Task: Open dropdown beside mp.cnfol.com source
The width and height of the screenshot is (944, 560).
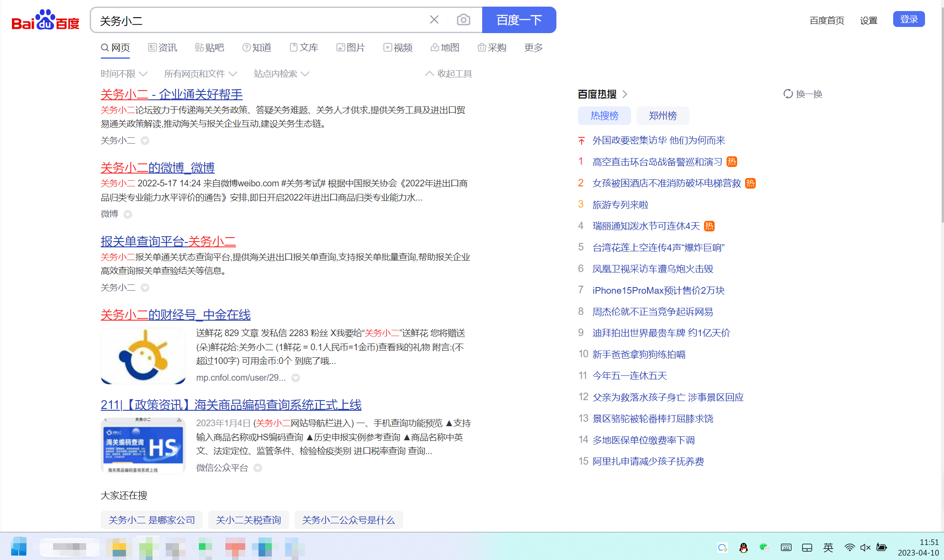Action: 296,378
